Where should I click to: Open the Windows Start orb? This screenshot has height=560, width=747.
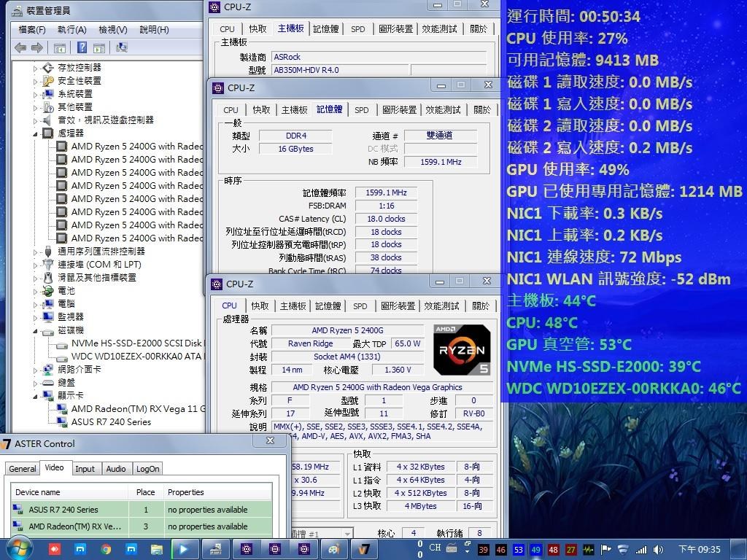pyautogui.click(x=18, y=548)
